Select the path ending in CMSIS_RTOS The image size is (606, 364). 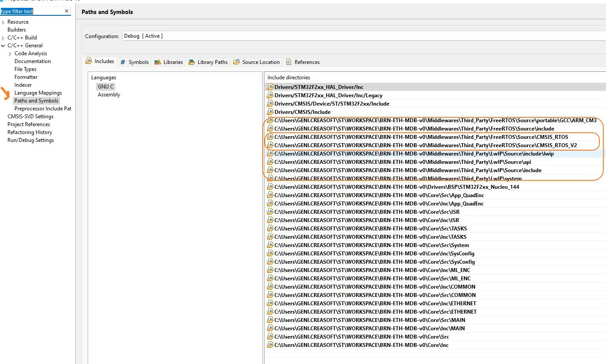(x=421, y=137)
